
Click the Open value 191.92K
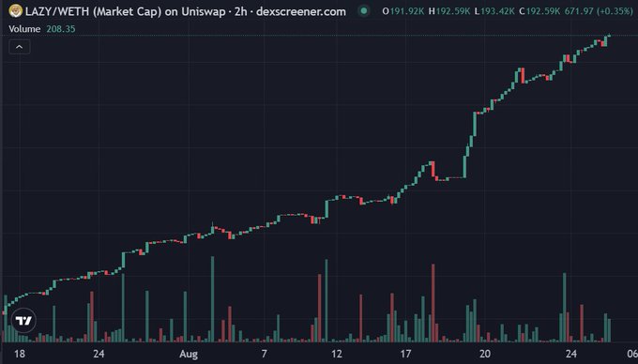[x=408, y=11]
